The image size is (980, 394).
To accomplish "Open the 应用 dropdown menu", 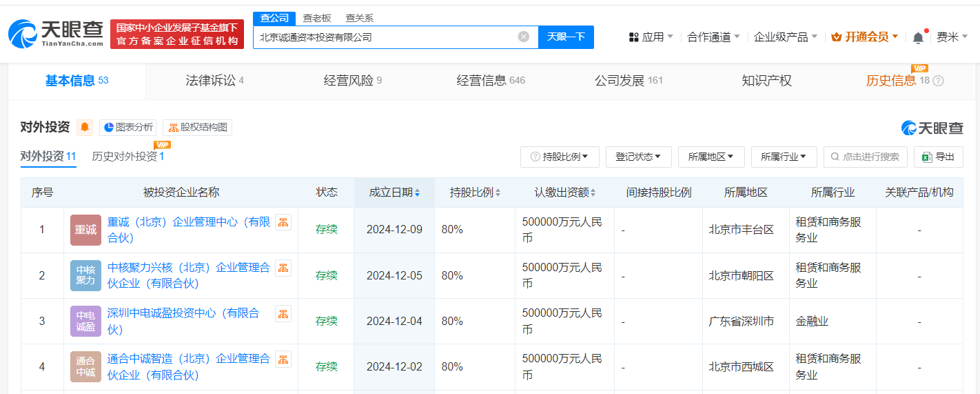I will point(651,37).
